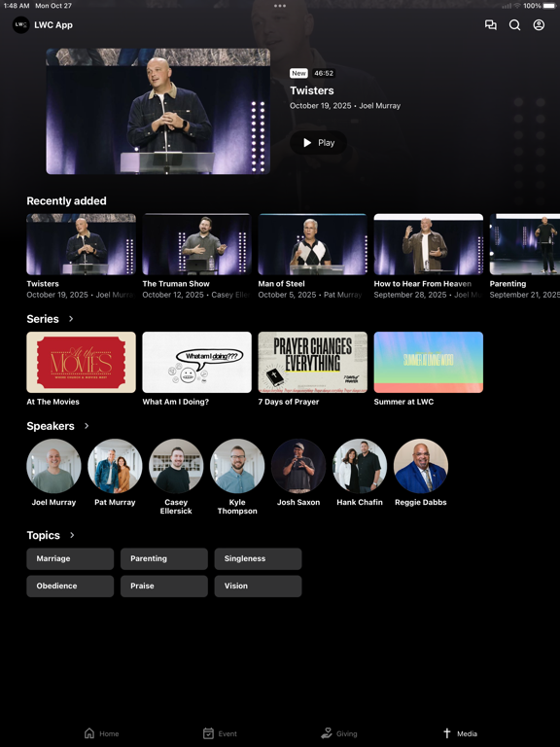Select speaker Reggie Dabbs avatar

point(420,466)
